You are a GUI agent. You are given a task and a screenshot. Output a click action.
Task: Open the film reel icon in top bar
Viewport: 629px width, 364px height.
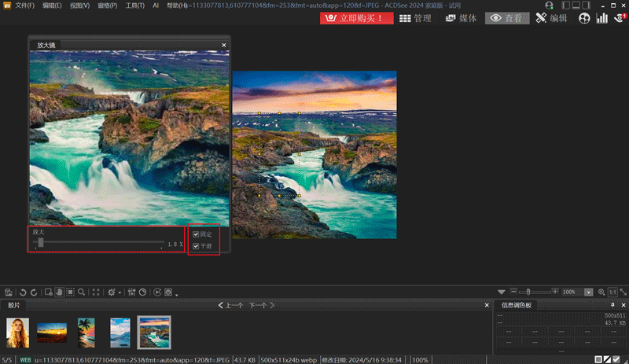pos(583,18)
